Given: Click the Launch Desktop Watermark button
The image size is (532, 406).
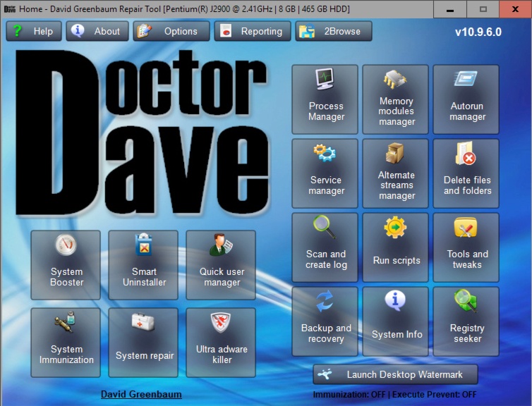Looking at the screenshot, I should click(396, 374).
